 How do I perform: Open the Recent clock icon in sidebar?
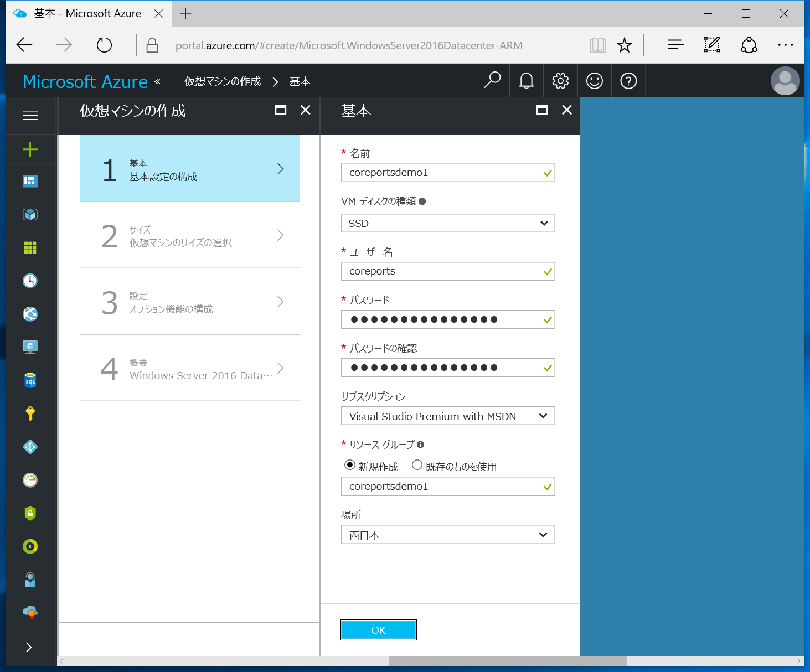click(x=30, y=281)
